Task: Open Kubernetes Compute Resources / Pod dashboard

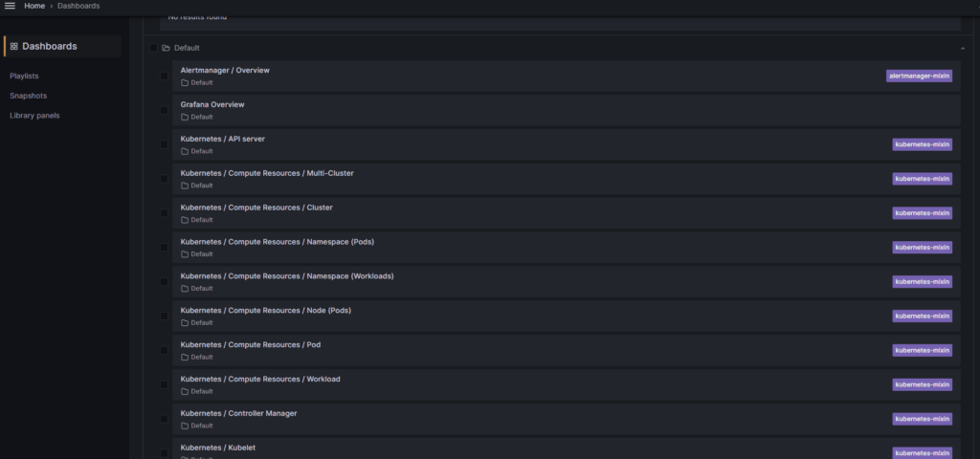Action: [x=251, y=344]
